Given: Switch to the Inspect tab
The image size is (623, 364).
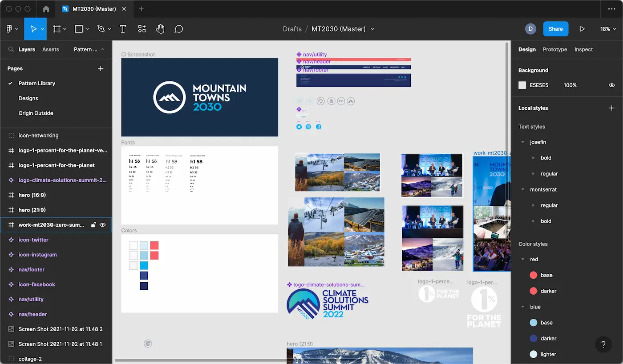Looking at the screenshot, I should 583,49.
